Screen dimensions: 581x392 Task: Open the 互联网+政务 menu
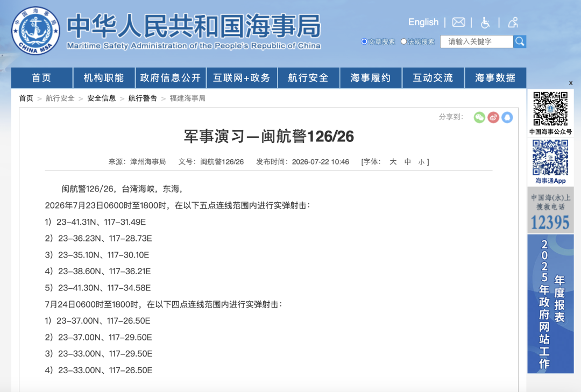point(242,78)
